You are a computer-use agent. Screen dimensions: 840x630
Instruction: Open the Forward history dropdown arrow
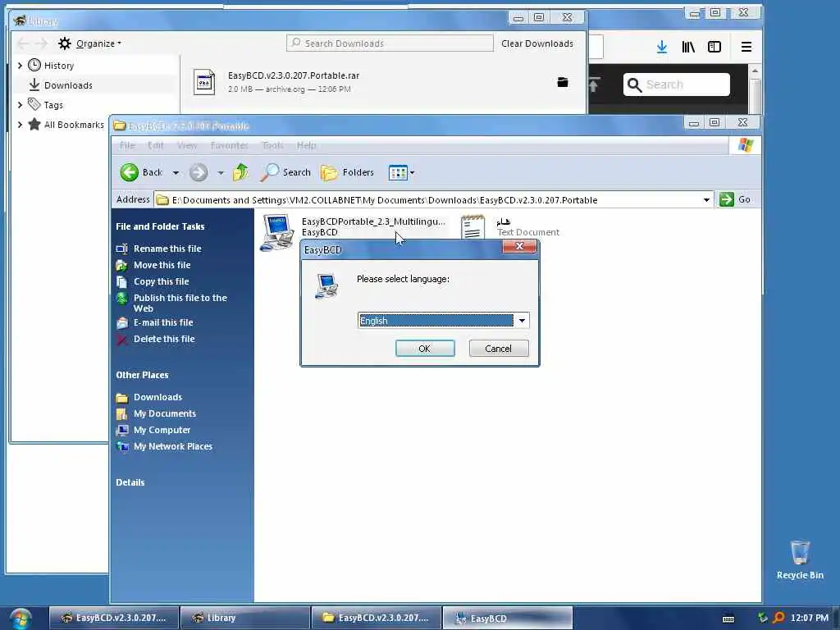point(221,173)
